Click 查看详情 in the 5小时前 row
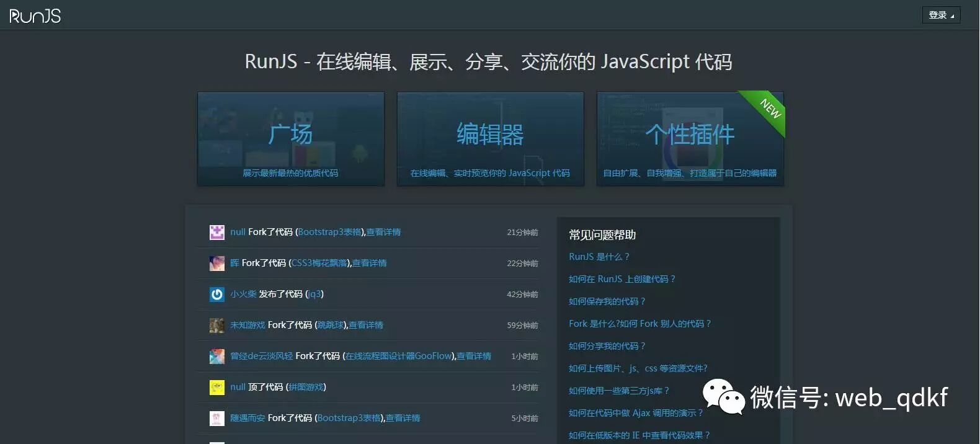 point(403,418)
